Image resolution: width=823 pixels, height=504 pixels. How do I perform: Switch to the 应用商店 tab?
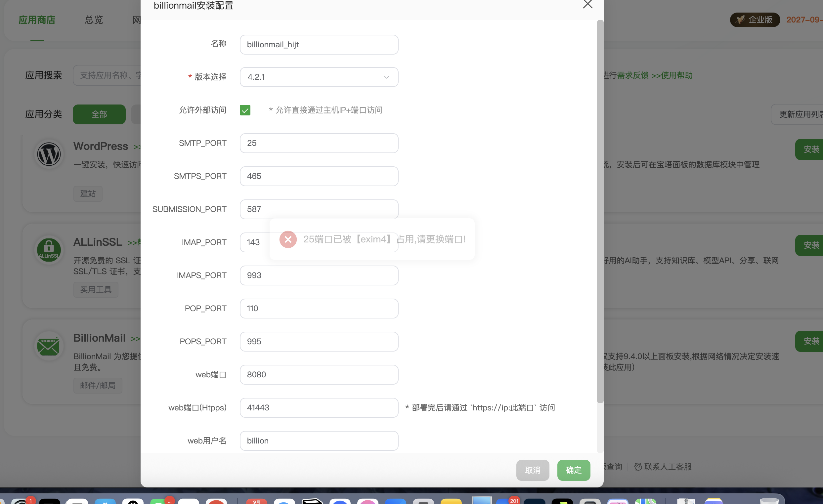click(x=37, y=20)
